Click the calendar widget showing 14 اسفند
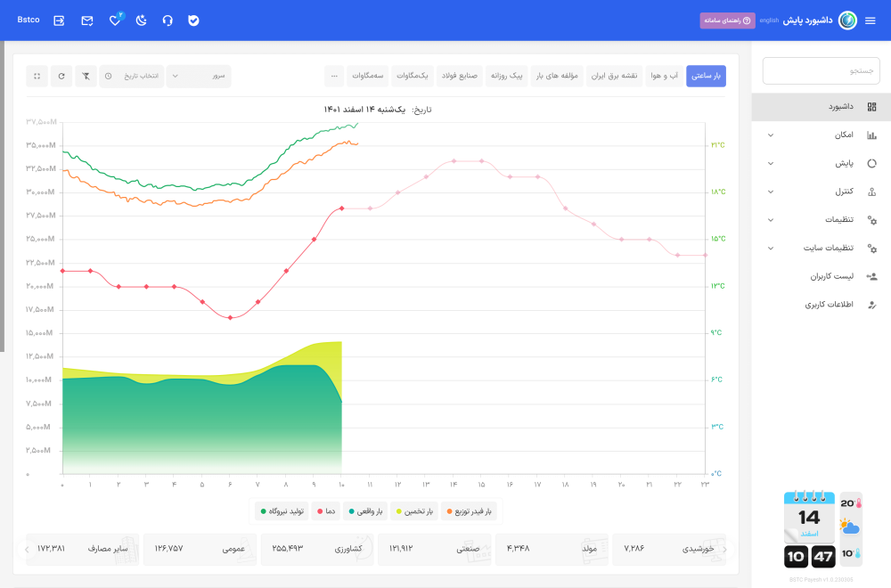The width and height of the screenshot is (891, 588). [x=809, y=517]
